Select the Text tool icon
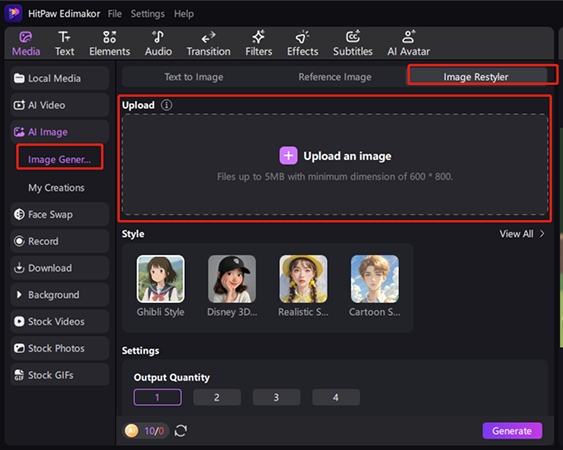 [64, 37]
